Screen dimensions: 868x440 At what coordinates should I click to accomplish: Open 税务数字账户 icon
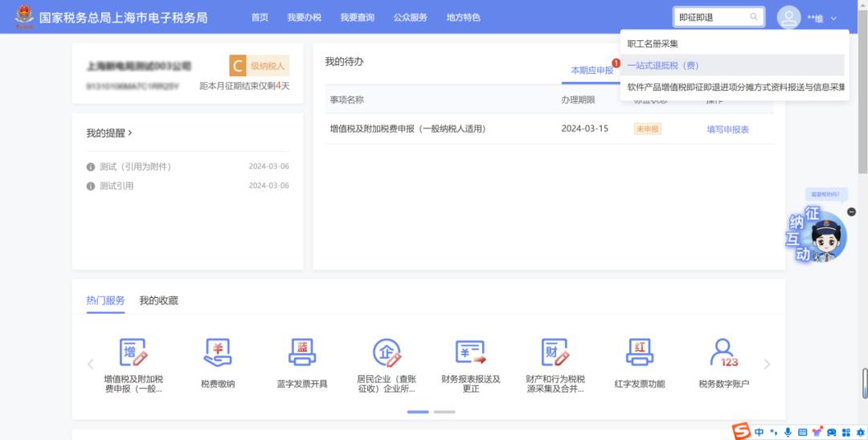pos(724,352)
